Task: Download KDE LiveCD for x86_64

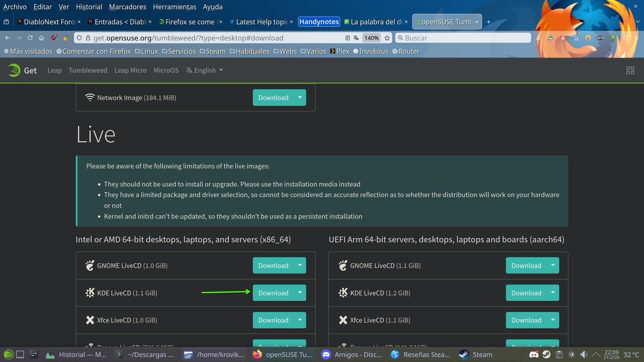Action: (273, 293)
